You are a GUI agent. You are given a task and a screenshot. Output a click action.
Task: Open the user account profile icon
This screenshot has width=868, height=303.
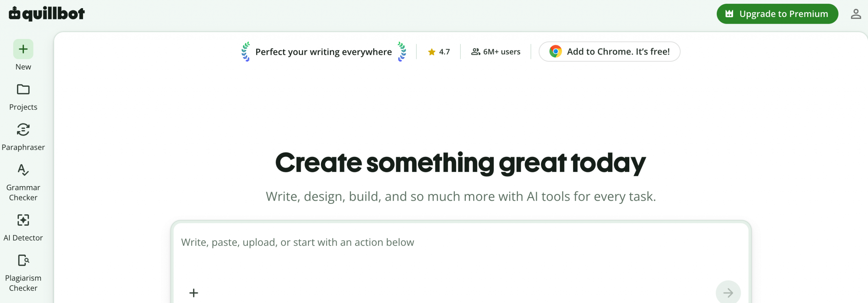tap(856, 14)
